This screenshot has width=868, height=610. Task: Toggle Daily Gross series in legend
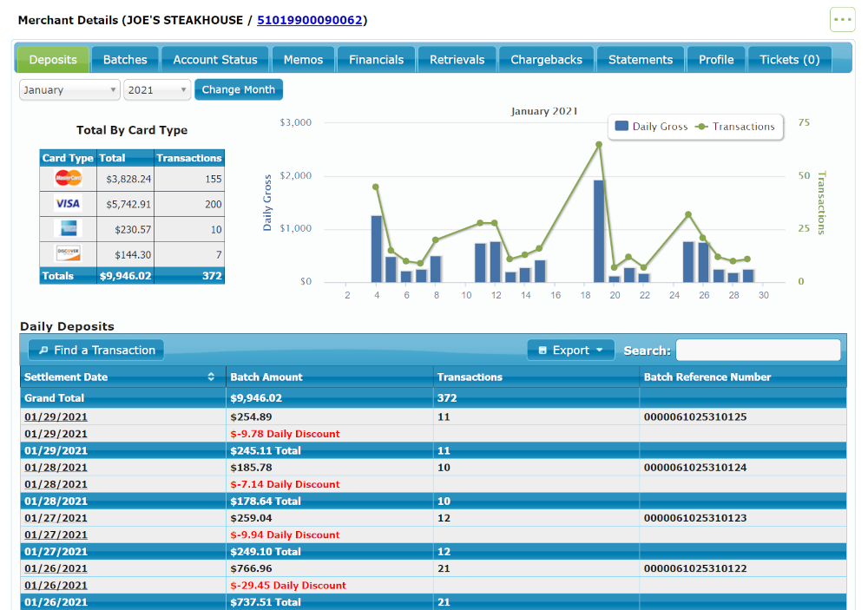pyautogui.click(x=652, y=127)
